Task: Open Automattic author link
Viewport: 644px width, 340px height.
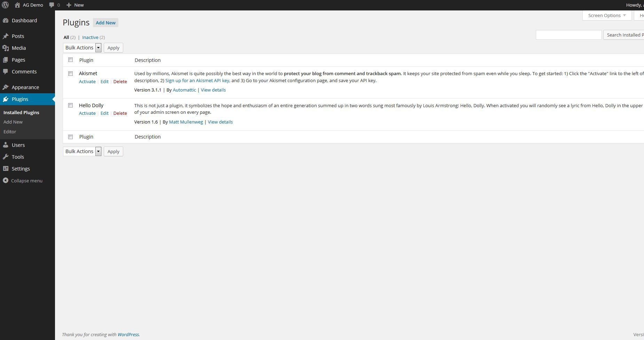Action: [x=184, y=90]
